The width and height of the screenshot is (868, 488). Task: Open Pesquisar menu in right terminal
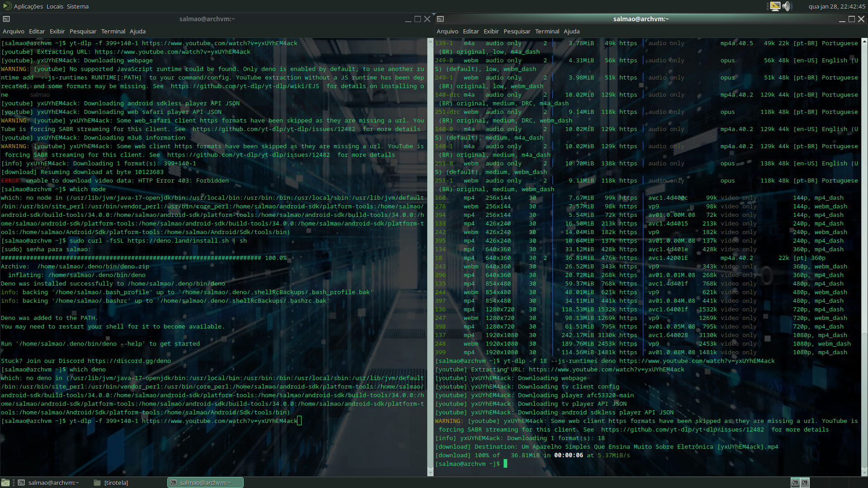click(517, 31)
